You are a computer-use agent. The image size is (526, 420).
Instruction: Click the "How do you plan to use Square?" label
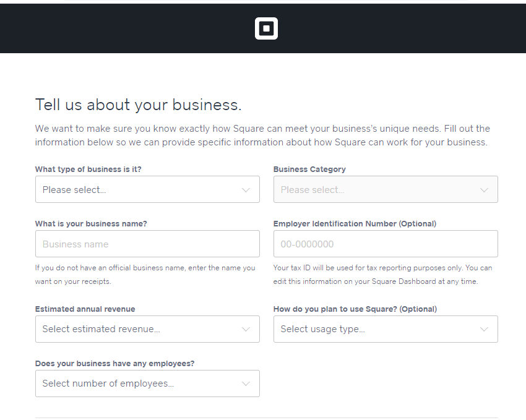(355, 309)
